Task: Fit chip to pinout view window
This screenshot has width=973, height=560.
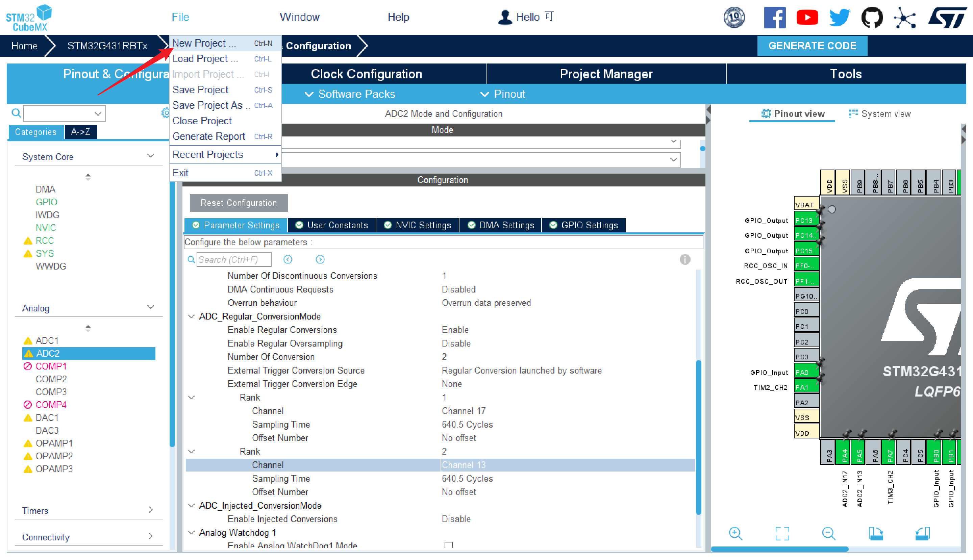Action: point(782,533)
